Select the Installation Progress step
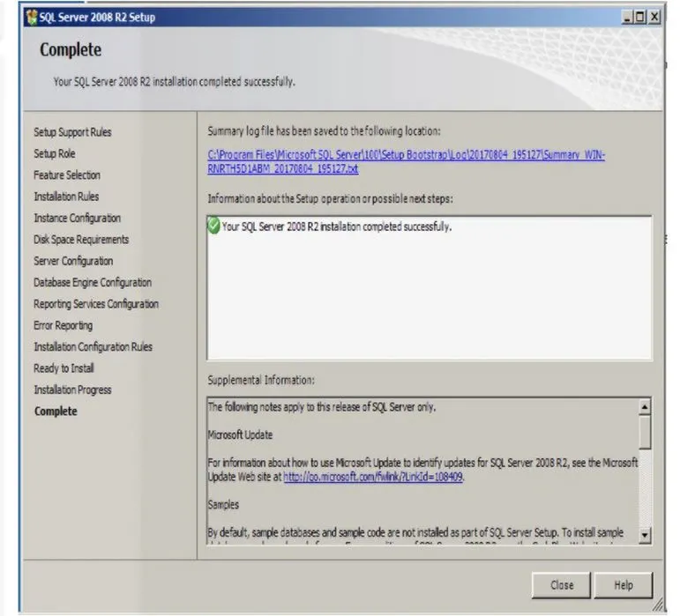The height and width of the screenshot is (616, 680). click(72, 390)
